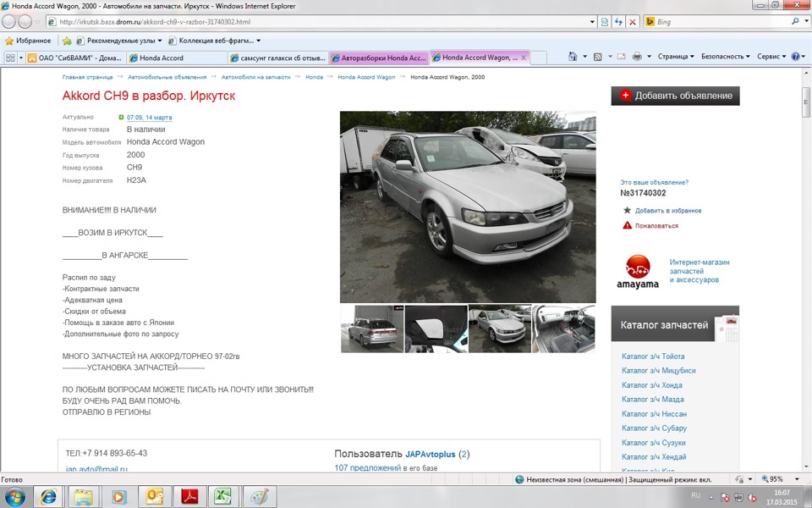The width and height of the screenshot is (812, 508).
Task: Open a new blank tab
Action: (x=539, y=58)
